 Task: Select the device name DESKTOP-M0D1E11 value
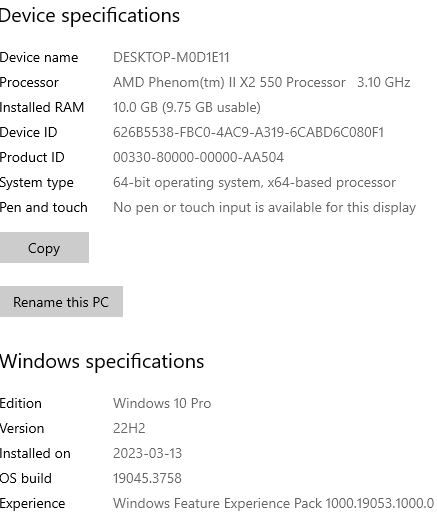tap(171, 57)
